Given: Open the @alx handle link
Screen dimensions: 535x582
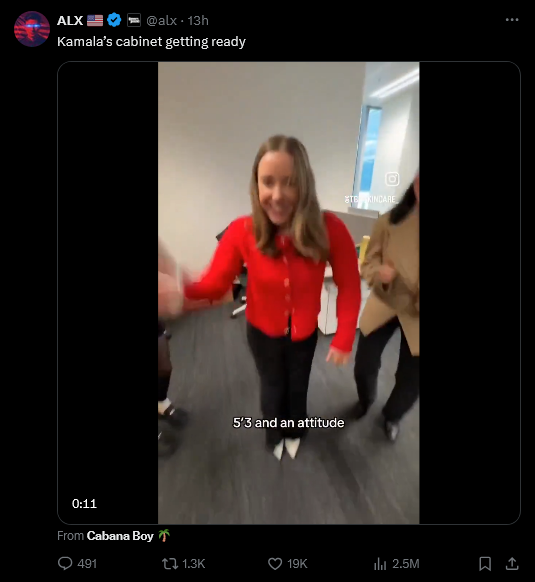Looking at the screenshot, I should 162,20.
